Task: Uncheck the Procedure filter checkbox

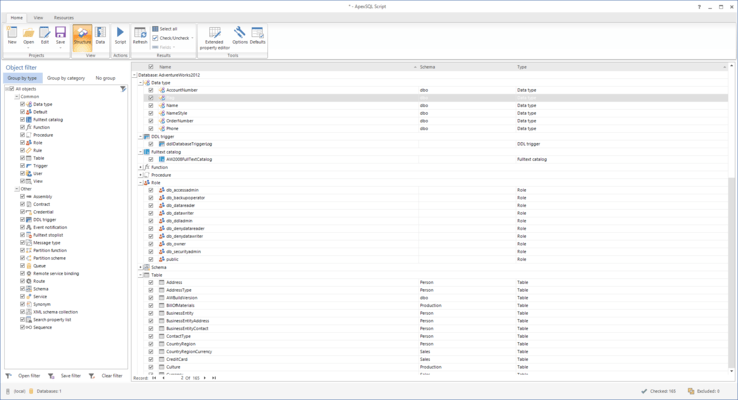Action: tap(22, 135)
